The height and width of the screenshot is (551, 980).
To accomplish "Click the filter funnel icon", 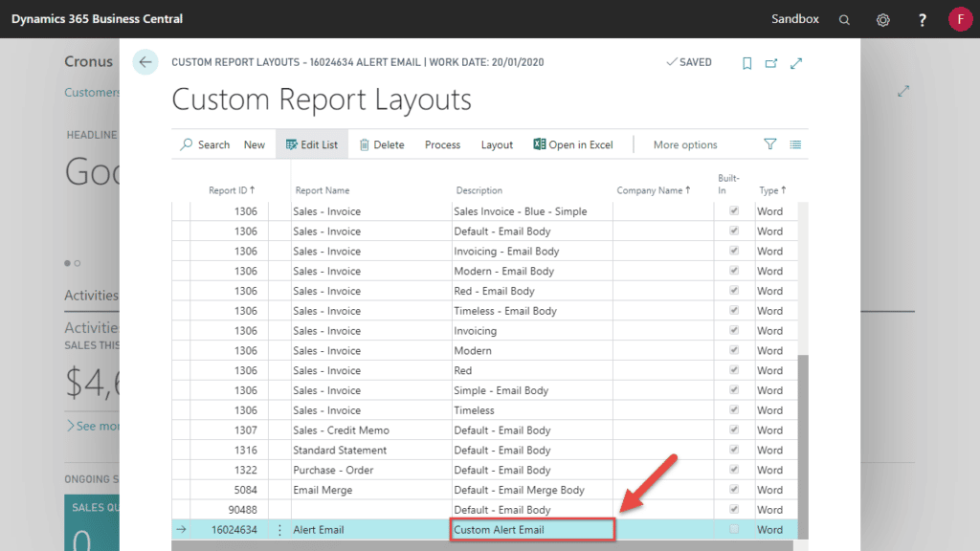I will pos(769,143).
